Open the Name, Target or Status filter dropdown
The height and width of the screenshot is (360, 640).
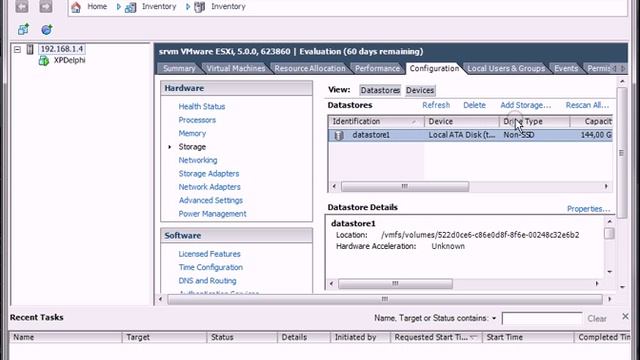(x=494, y=318)
